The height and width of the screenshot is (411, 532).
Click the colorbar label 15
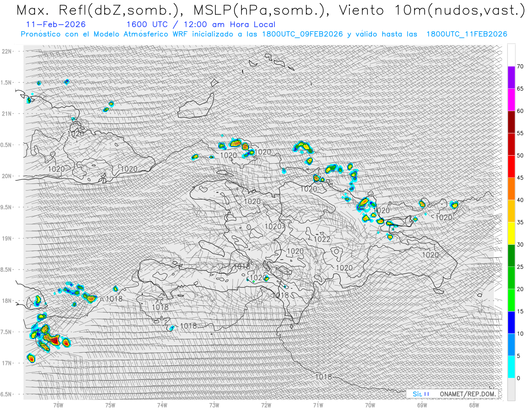click(520, 311)
